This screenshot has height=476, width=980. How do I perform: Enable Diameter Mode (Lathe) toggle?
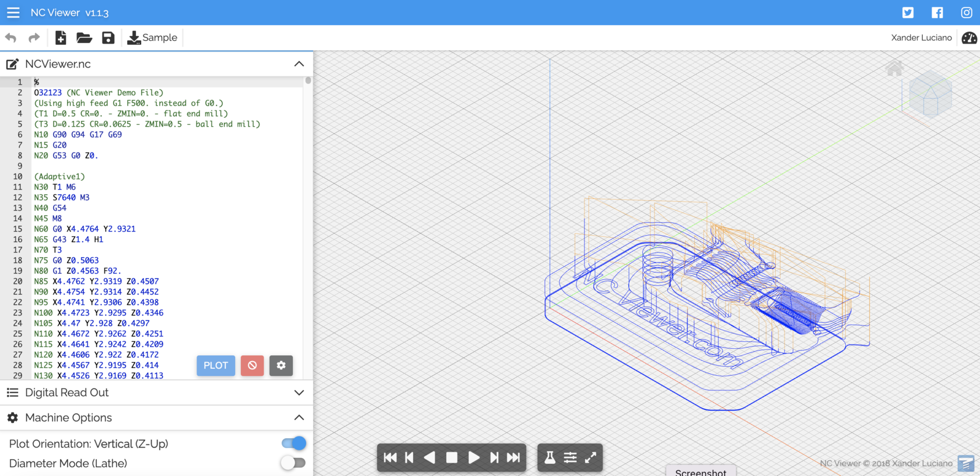293,463
